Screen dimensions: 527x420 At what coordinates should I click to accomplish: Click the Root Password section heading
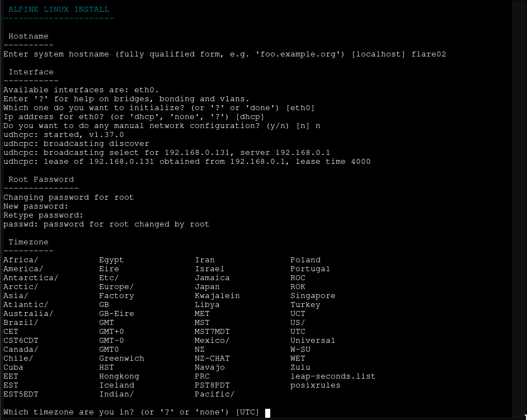point(41,180)
